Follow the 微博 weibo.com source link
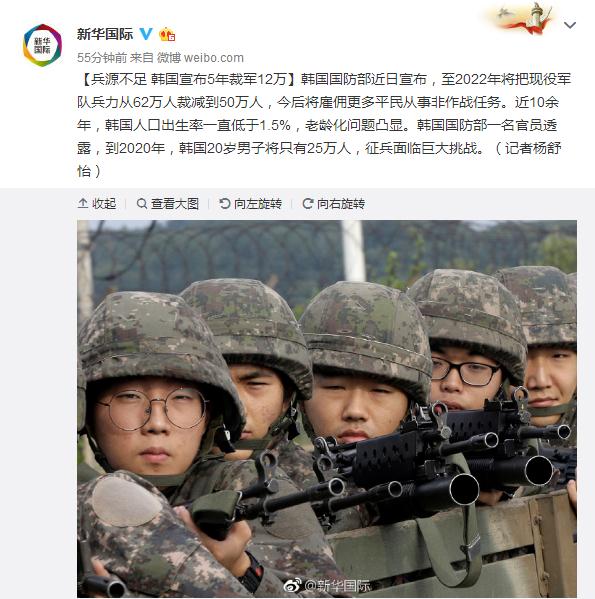Viewport: 595px width, 599px height. pos(200,58)
